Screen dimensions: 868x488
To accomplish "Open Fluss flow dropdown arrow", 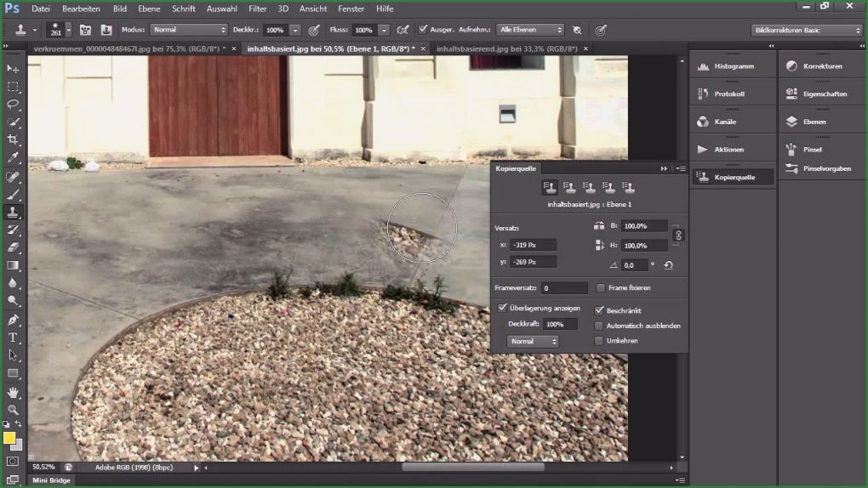I will pyautogui.click(x=384, y=30).
